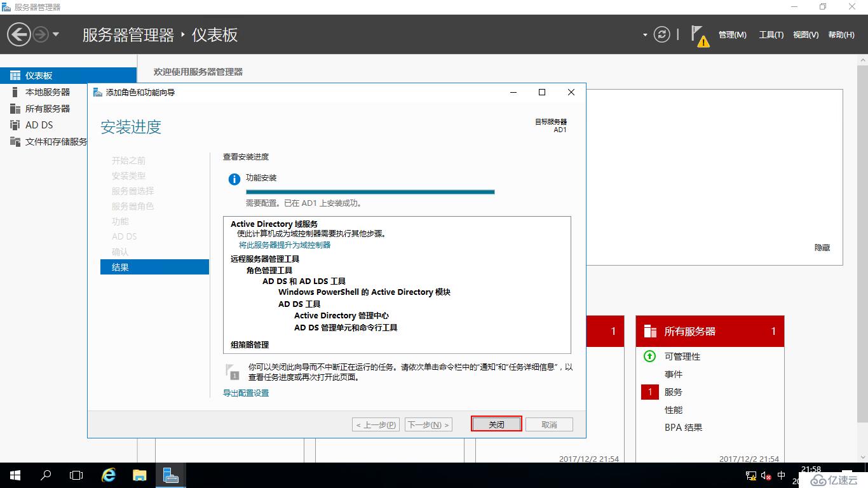Click the Server Manager title bar icon

coord(6,7)
